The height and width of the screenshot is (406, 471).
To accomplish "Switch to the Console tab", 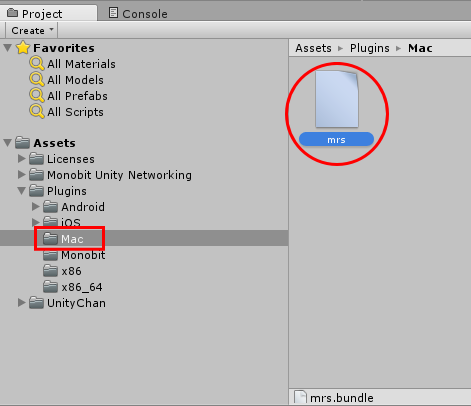I will click(x=138, y=14).
